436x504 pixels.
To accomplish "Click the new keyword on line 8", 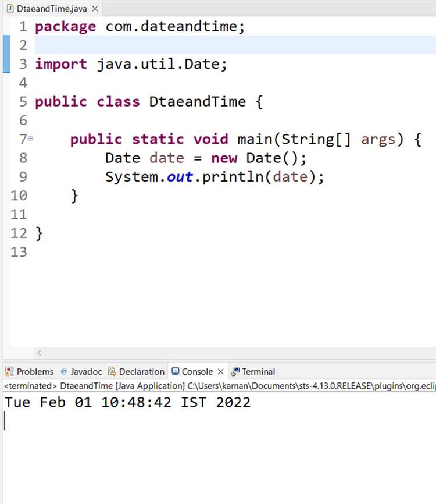I will pos(224,158).
